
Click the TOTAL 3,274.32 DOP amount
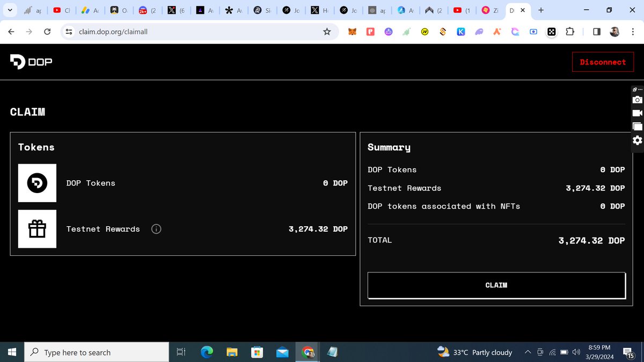coord(591,241)
